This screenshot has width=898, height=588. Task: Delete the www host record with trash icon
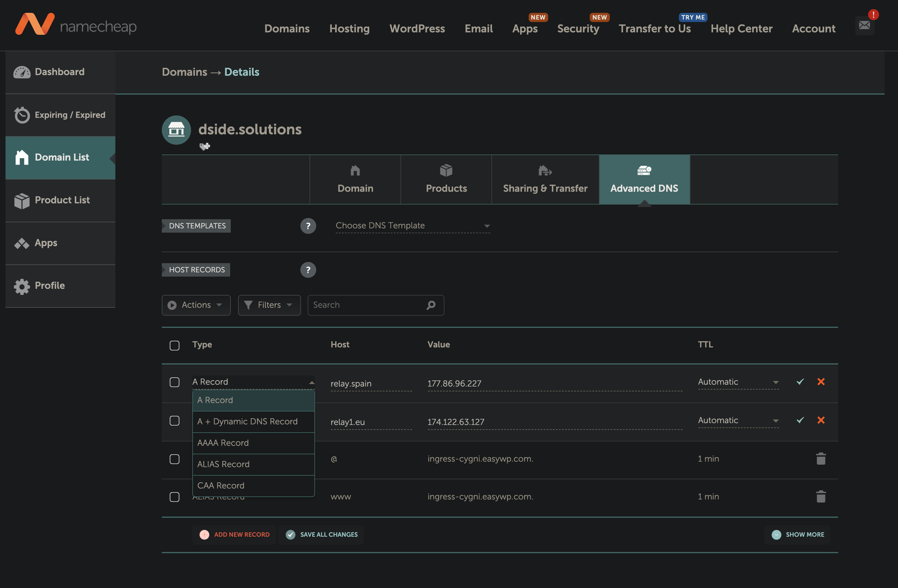pyautogui.click(x=821, y=496)
